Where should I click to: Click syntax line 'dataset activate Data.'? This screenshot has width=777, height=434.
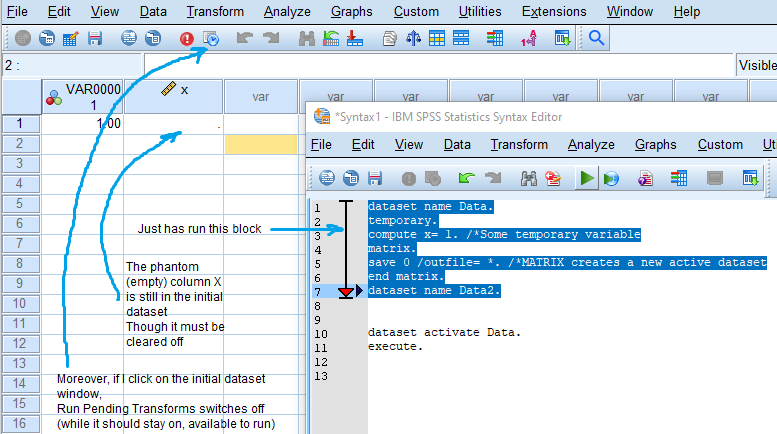pyautogui.click(x=444, y=332)
